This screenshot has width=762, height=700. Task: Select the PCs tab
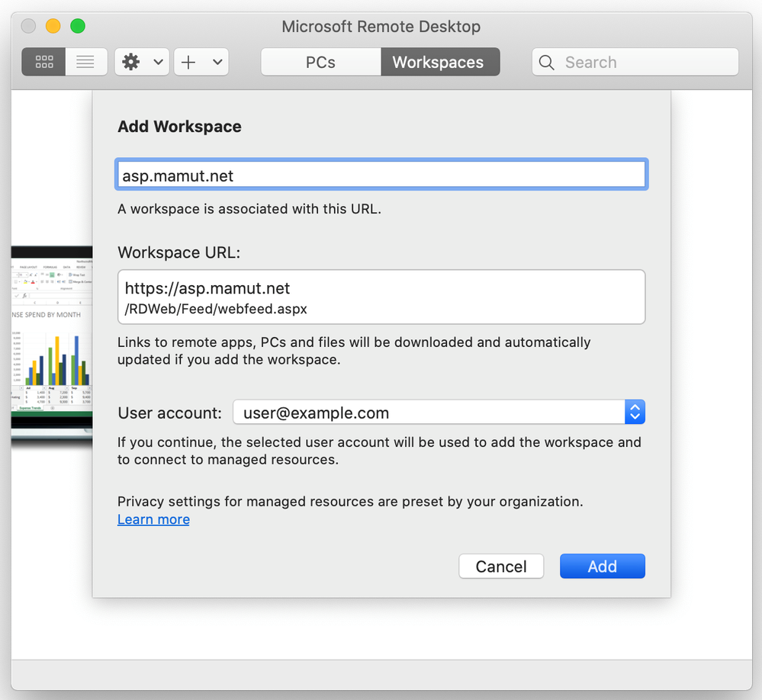(320, 62)
